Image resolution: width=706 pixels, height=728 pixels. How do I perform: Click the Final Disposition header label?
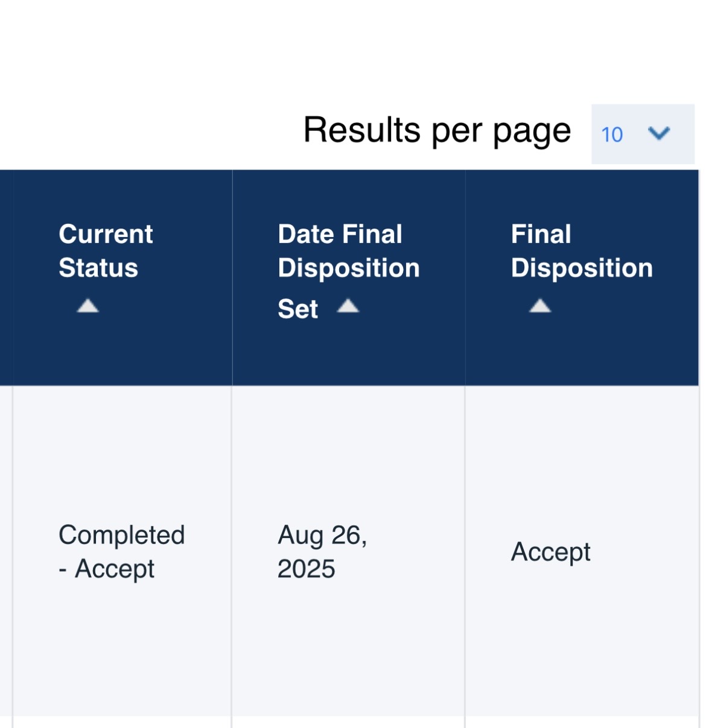(582, 251)
